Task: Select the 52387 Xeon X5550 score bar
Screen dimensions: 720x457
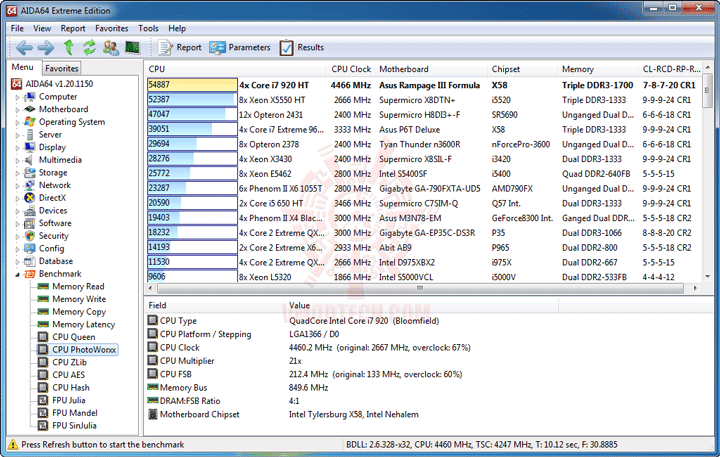Action: tap(192, 100)
